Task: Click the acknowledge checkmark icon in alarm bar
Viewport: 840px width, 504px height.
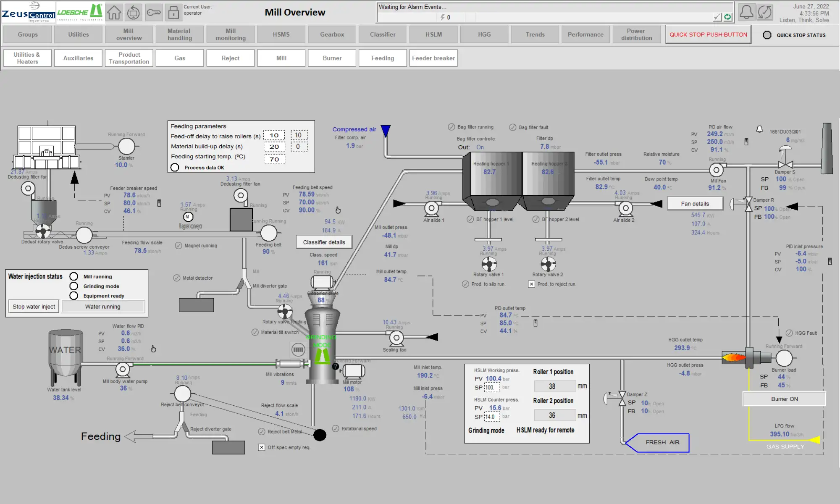Action: click(717, 17)
